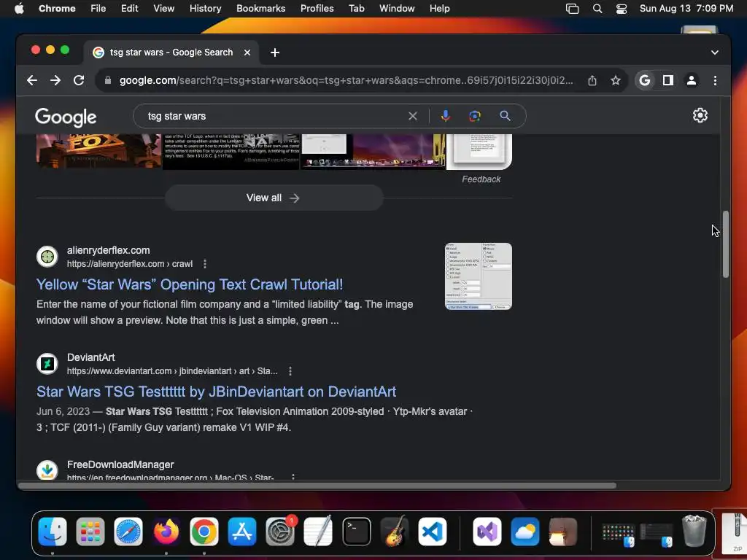The height and width of the screenshot is (560, 747).
Task: Launch Firefox from the Dock
Action: point(166,532)
